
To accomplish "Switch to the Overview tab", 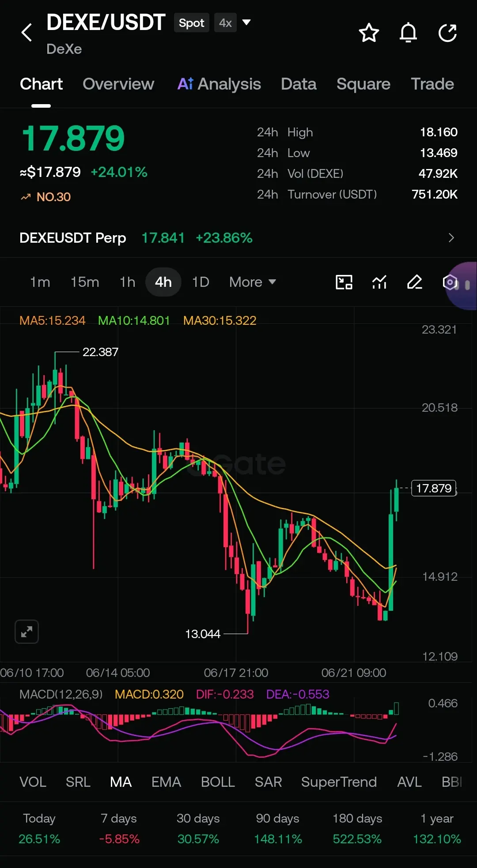I will 118,84.
